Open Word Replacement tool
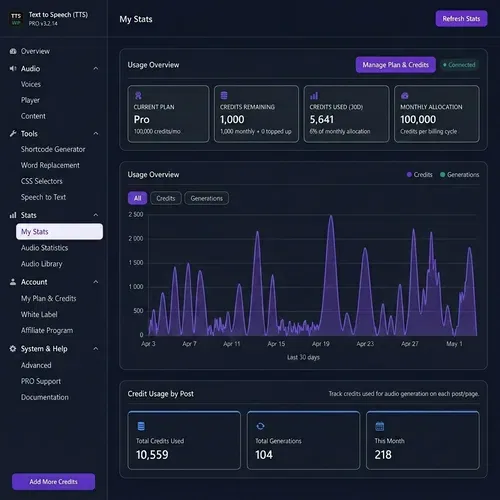The width and height of the screenshot is (500, 500). coord(50,165)
